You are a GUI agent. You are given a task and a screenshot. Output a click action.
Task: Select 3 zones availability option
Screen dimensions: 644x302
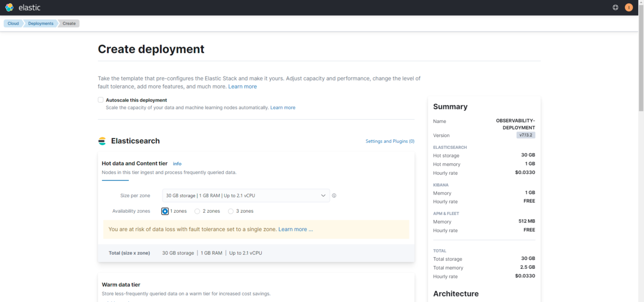point(231,211)
